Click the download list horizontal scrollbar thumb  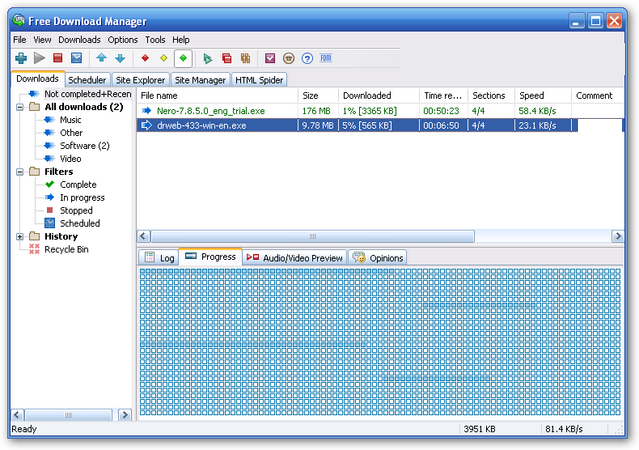pyautogui.click(x=313, y=236)
